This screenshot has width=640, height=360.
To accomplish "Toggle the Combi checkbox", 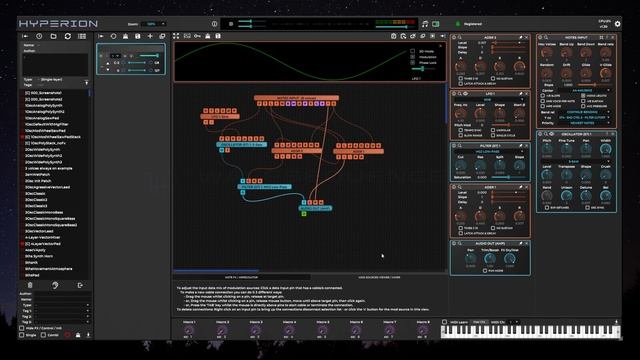I will click(x=43, y=335).
